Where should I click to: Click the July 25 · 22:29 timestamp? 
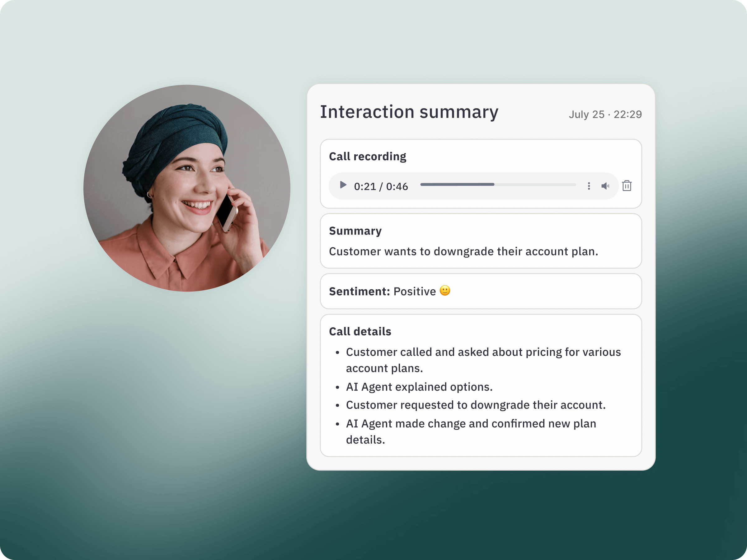point(605,114)
